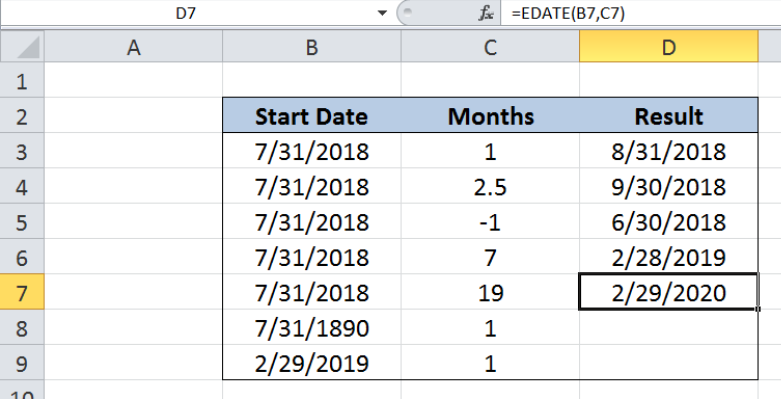Select empty result cell D9
This screenshot has width=781, height=399.
click(669, 363)
